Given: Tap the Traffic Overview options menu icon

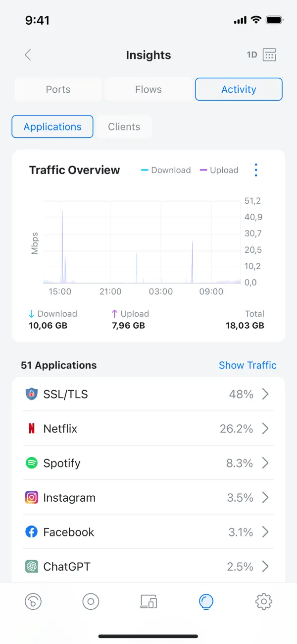Looking at the screenshot, I should tap(256, 170).
